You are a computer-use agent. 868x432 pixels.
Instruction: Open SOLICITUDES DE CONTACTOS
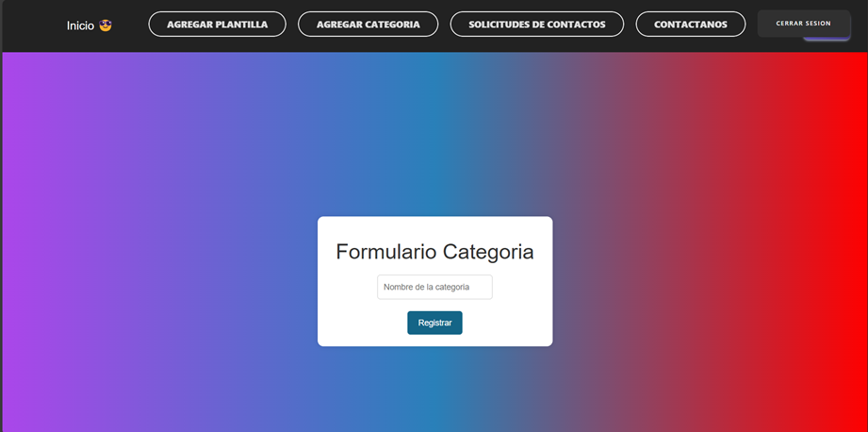coord(536,25)
